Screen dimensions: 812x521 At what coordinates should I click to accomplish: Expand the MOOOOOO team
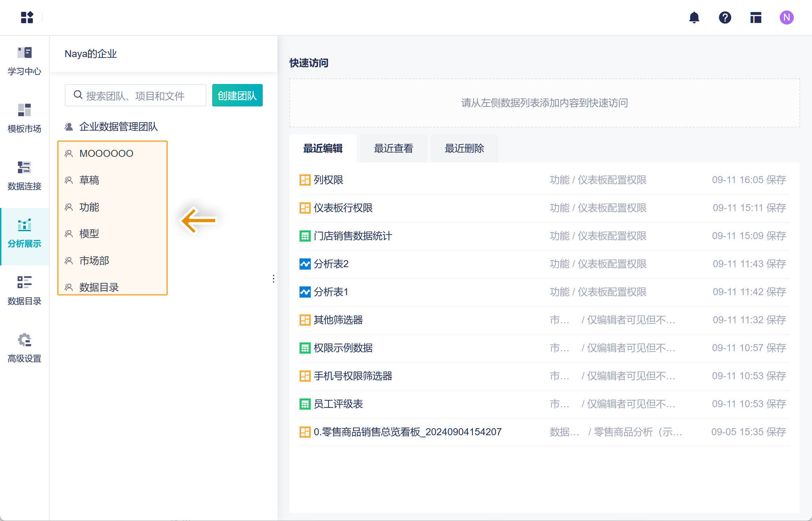106,153
